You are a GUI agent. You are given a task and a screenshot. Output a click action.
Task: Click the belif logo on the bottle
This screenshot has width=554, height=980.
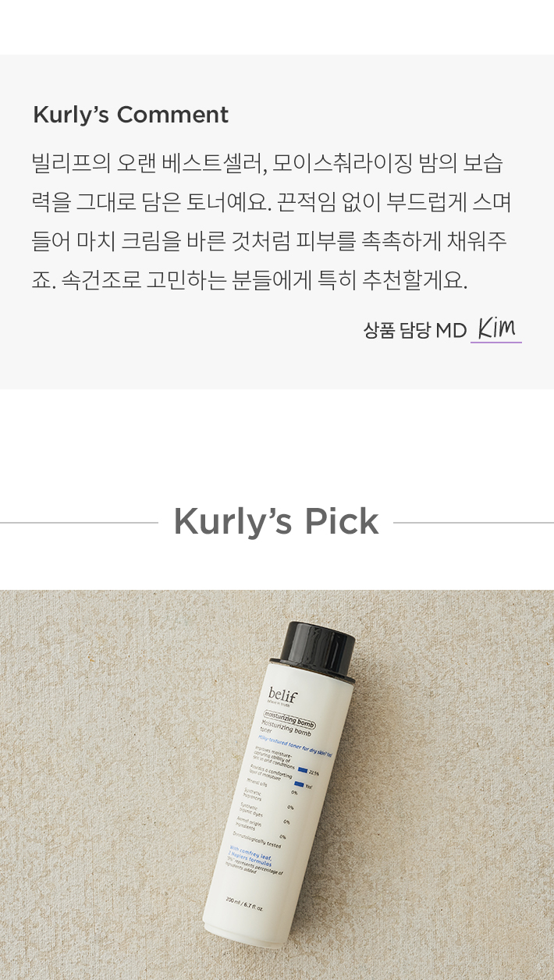coord(282,695)
